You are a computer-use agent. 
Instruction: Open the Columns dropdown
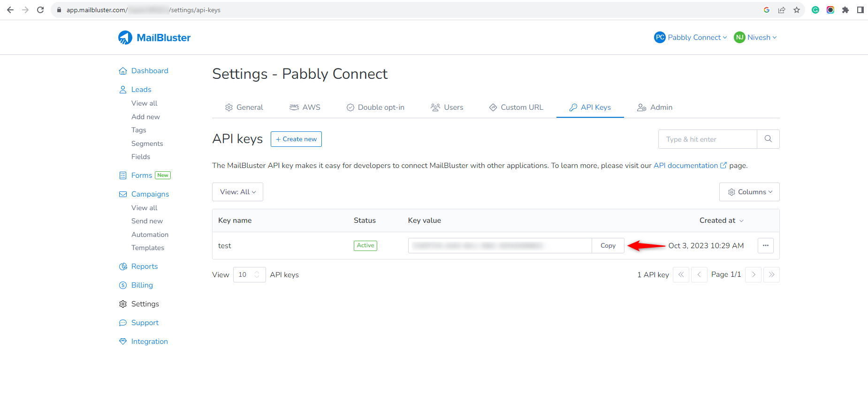click(749, 192)
